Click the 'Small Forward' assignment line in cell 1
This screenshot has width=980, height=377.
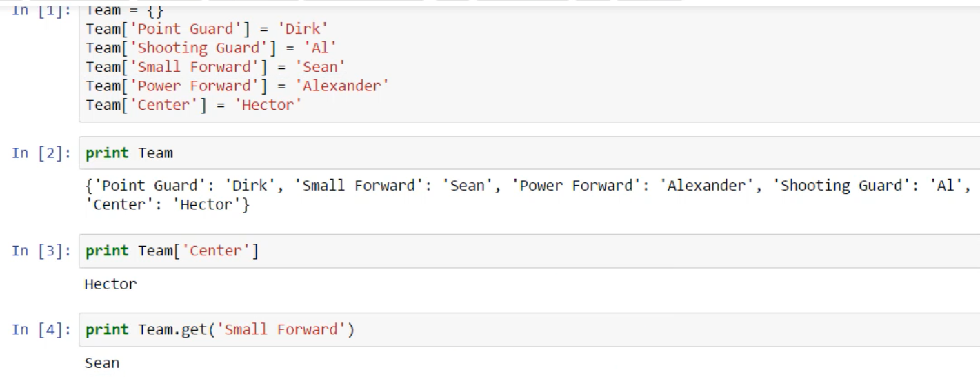pos(215,67)
